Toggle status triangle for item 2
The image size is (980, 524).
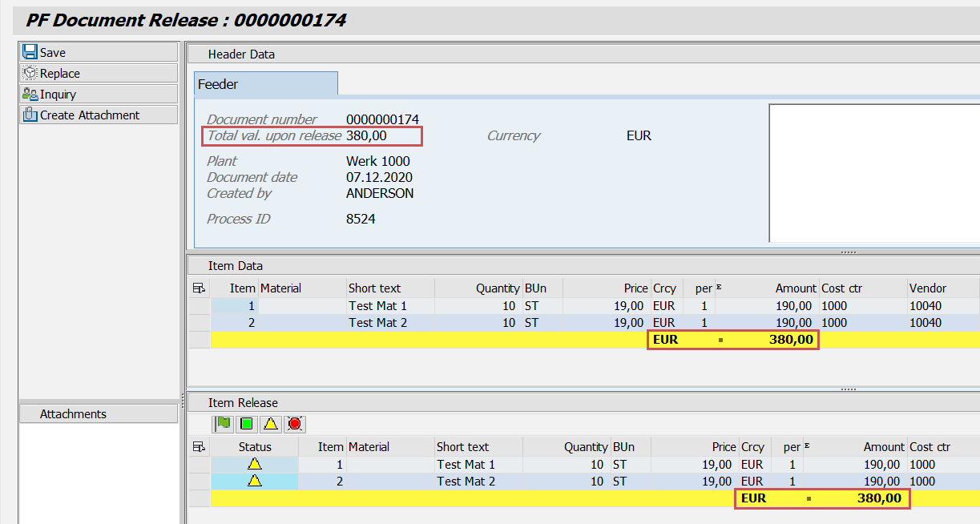point(255,482)
